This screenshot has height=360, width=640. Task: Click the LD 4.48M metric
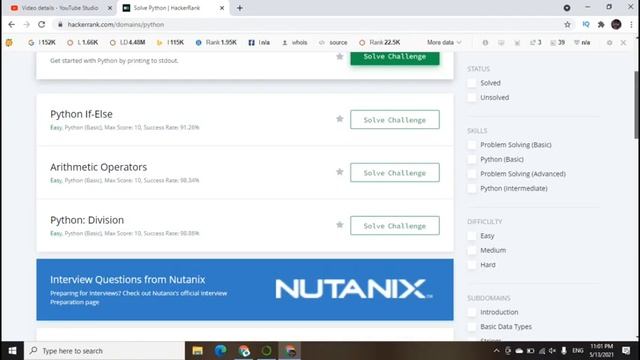coord(128,42)
